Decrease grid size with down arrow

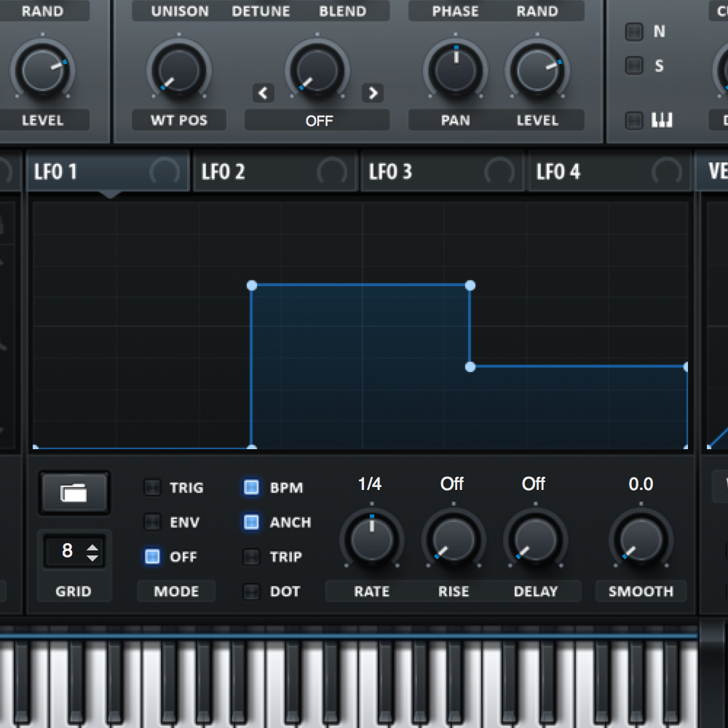[92, 558]
